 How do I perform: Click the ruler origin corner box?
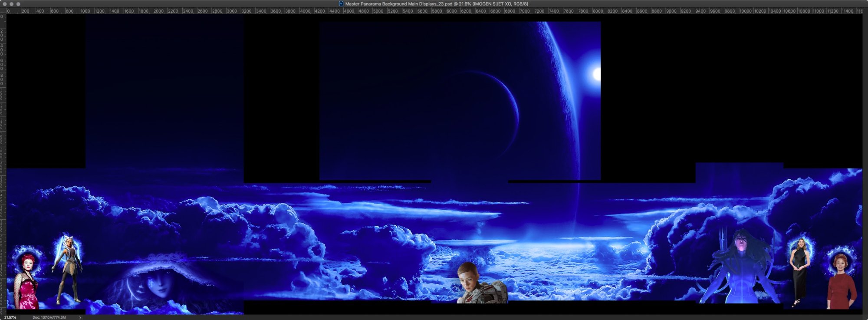(3, 11)
